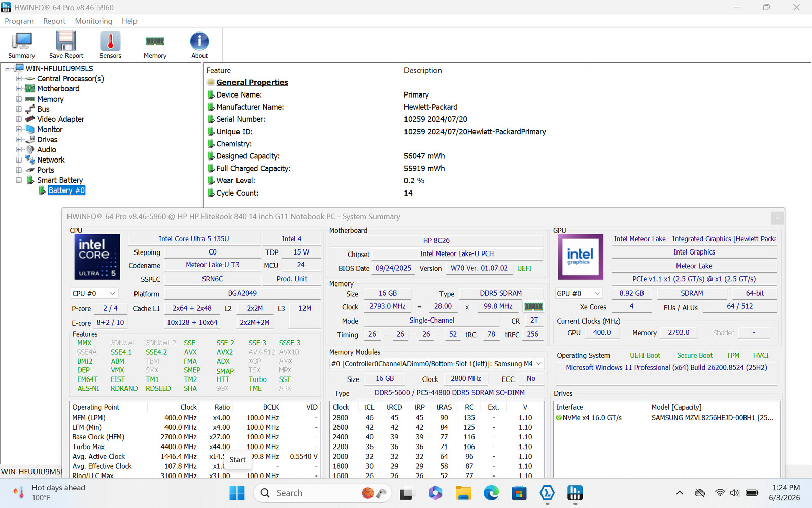Click the volume speaker tray icon

click(734, 493)
